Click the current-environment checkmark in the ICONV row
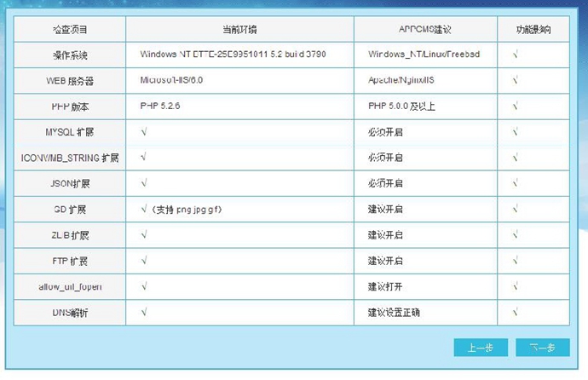This screenshot has width=588, height=380. click(x=144, y=157)
